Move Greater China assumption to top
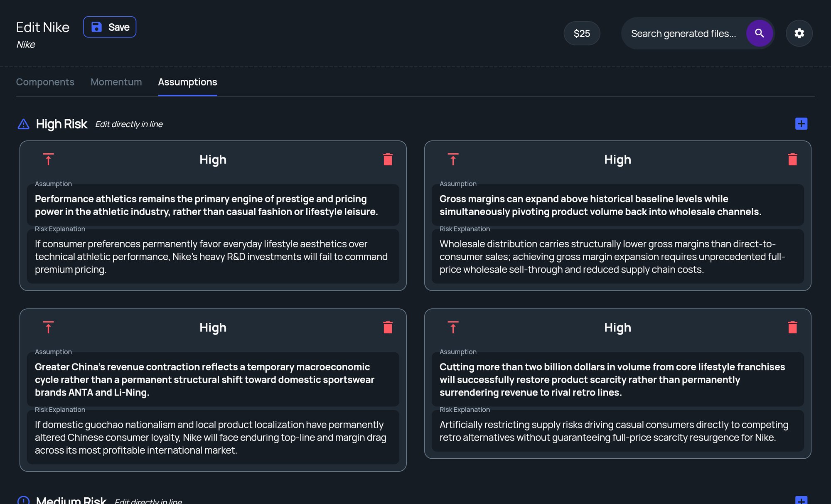 coord(48,327)
